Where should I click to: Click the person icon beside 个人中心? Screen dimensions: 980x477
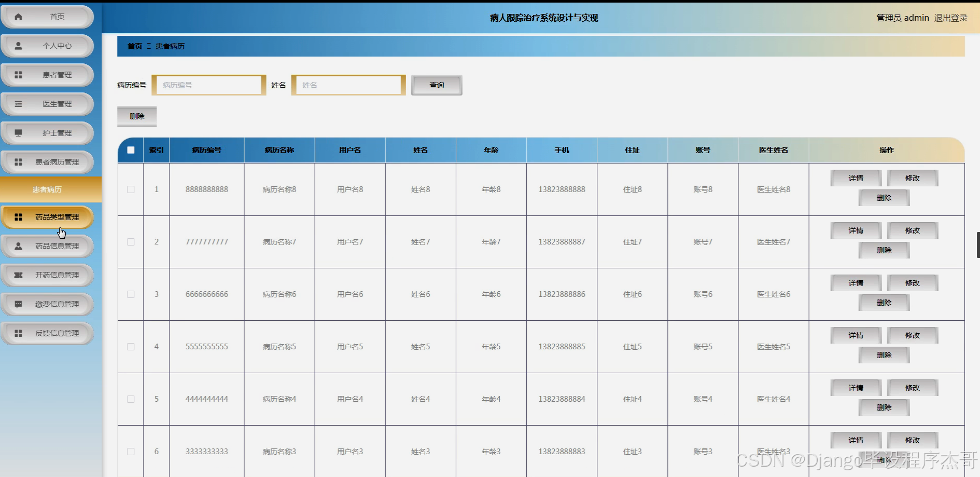[19, 46]
